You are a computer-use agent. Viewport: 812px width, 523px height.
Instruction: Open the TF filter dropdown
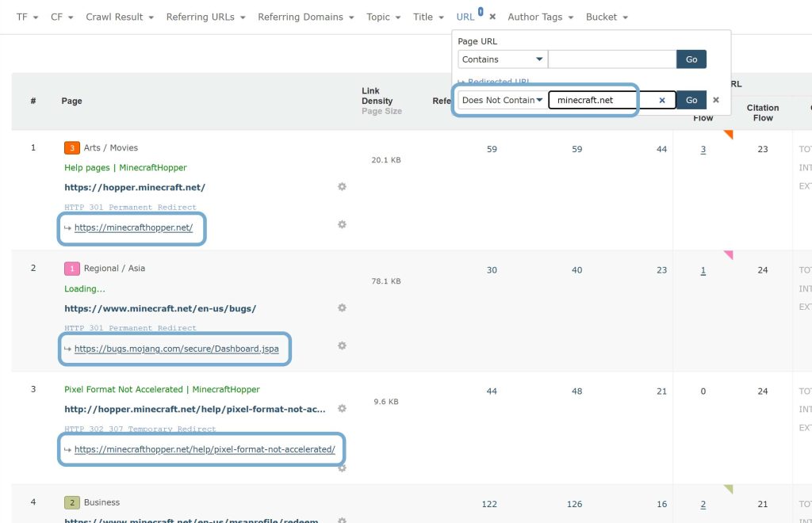(27, 17)
